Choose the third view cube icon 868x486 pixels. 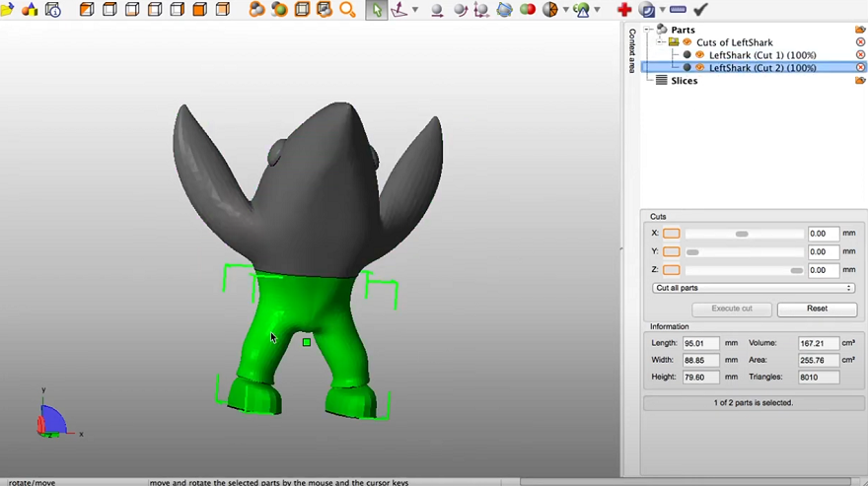coord(132,10)
